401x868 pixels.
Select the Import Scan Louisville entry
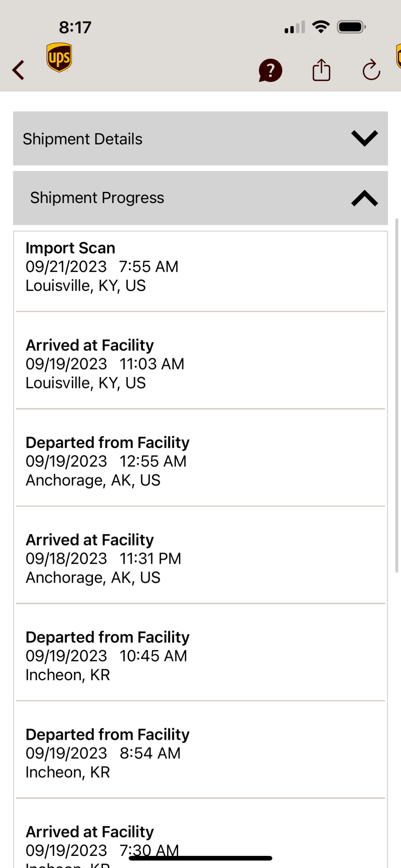coord(200,266)
